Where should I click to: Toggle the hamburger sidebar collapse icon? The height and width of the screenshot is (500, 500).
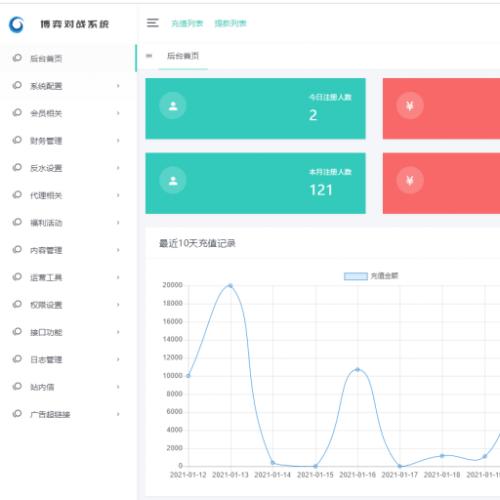[x=153, y=23]
